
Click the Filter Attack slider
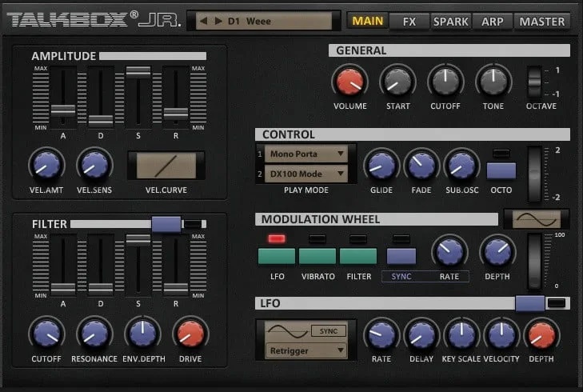click(63, 289)
